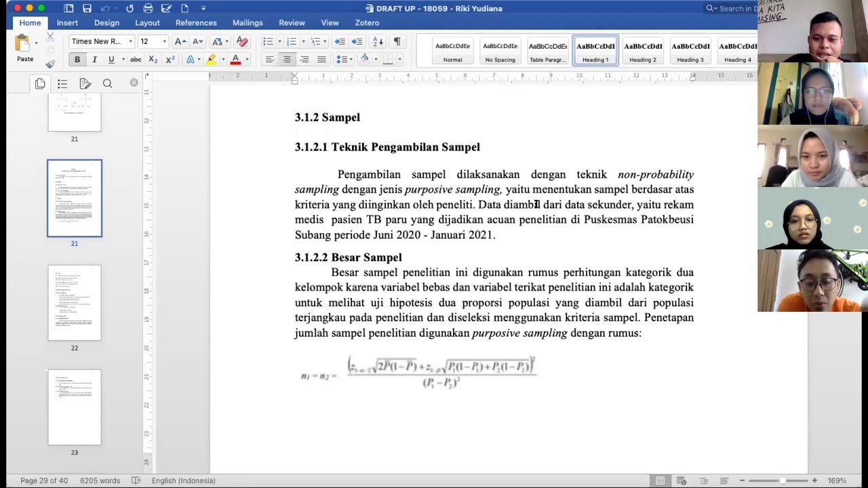Close the navigation sidebar
The width and height of the screenshot is (868, 488).
[x=134, y=83]
